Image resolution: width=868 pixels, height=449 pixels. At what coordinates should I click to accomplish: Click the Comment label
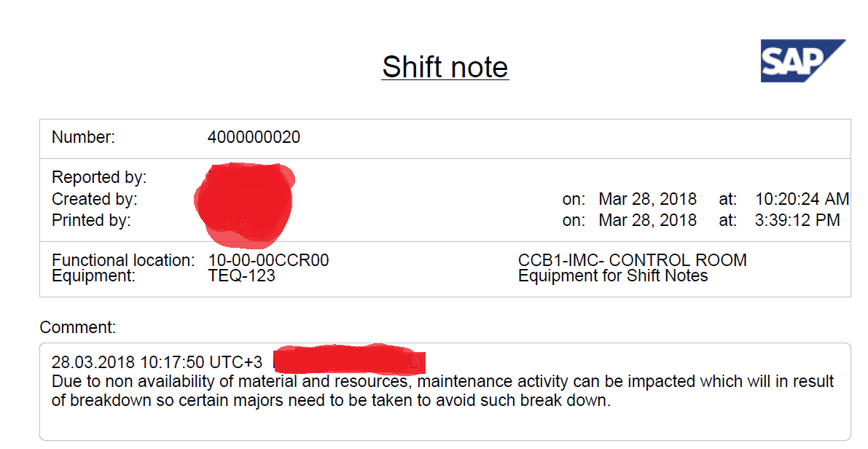click(78, 327)
